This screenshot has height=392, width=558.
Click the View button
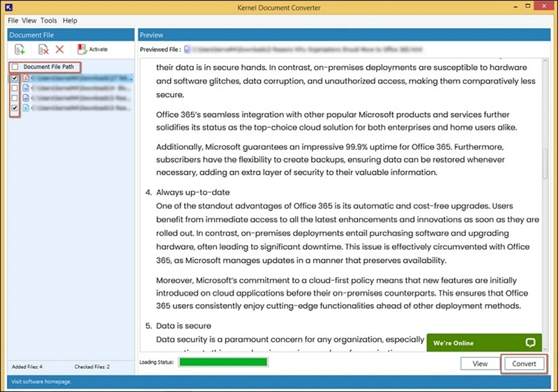click(x=480, y=363)
